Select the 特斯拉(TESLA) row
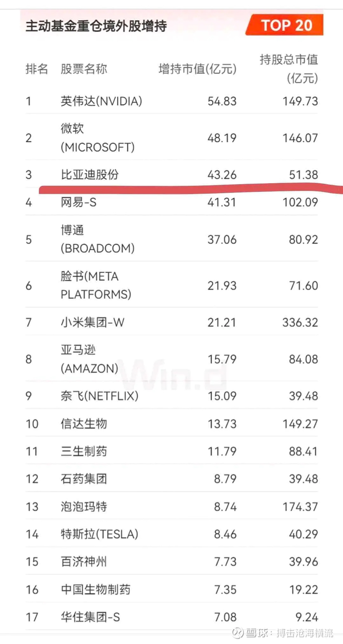The image size is (343, 644). (172, 534)
